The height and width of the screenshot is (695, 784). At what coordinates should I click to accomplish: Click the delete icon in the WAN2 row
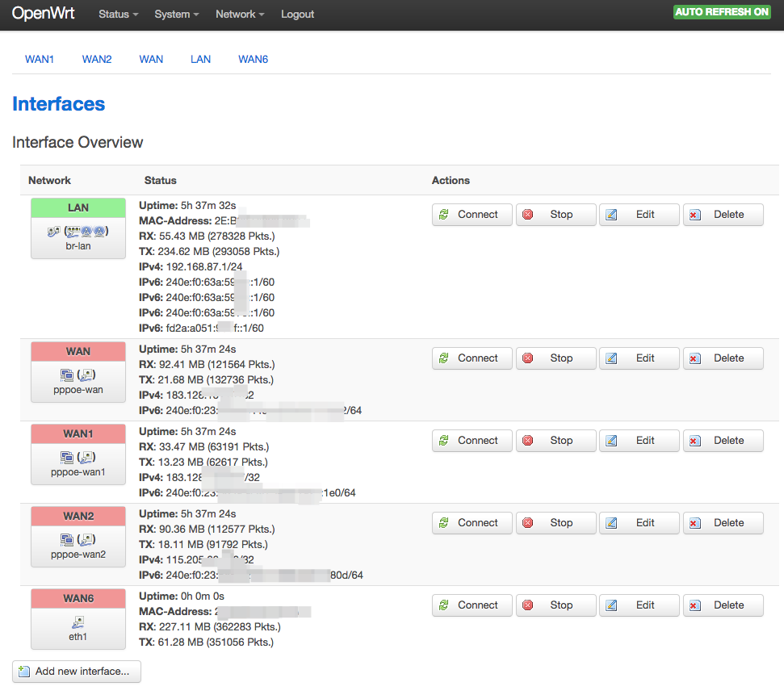(695, 523)
